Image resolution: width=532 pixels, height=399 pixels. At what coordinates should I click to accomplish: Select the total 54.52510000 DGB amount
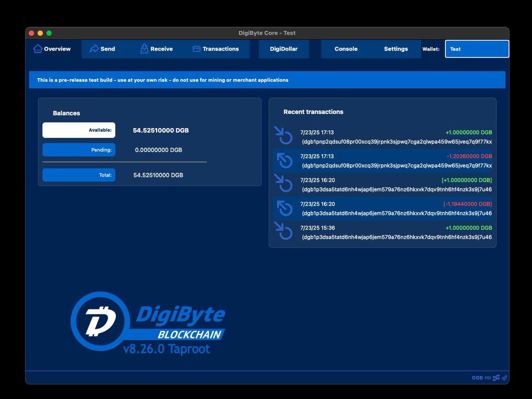point(158,175)
